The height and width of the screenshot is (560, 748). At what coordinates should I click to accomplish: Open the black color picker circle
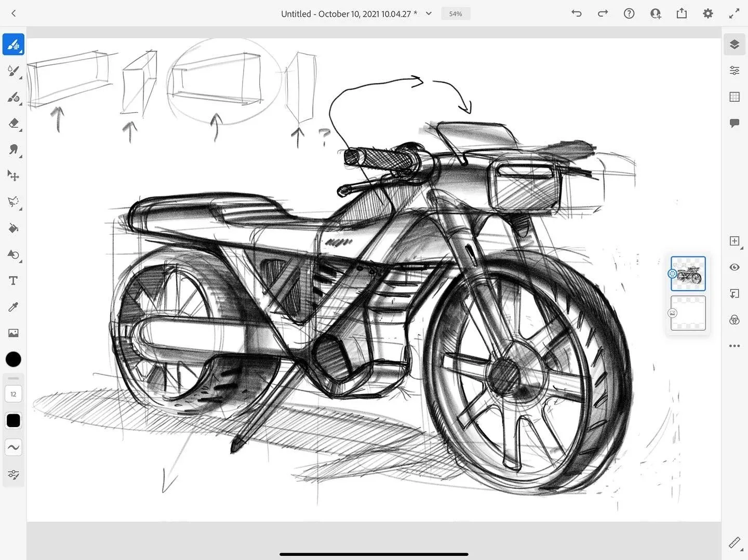[14, 359]
